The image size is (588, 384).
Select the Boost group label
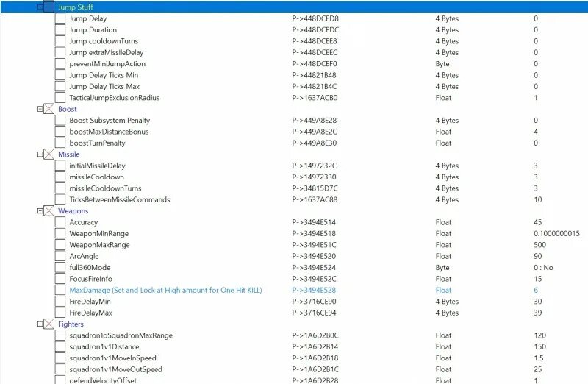coord(68,109)
